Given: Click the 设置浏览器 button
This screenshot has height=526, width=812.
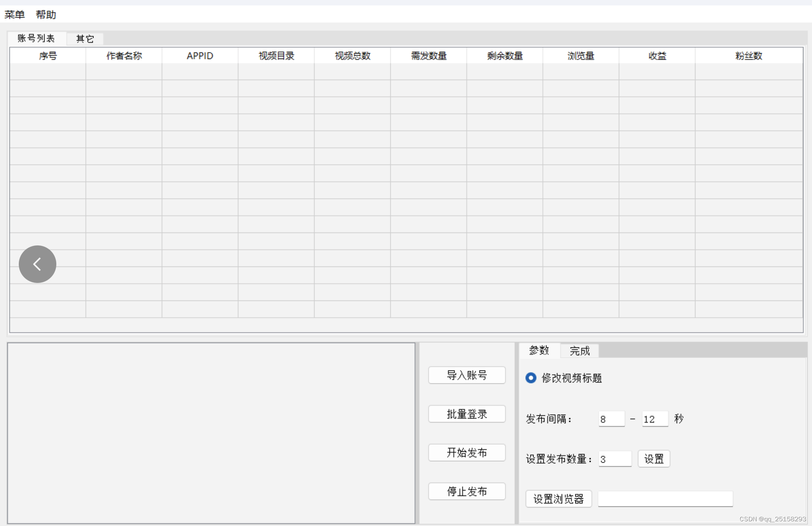Looking at the screenshot, I should [558, 499].
